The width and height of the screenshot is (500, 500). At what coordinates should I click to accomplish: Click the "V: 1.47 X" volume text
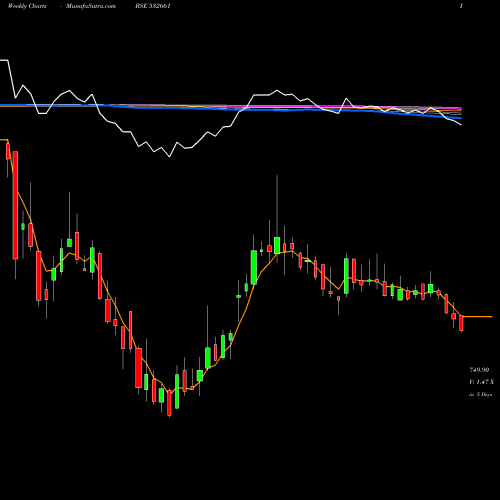pos(481,382)
